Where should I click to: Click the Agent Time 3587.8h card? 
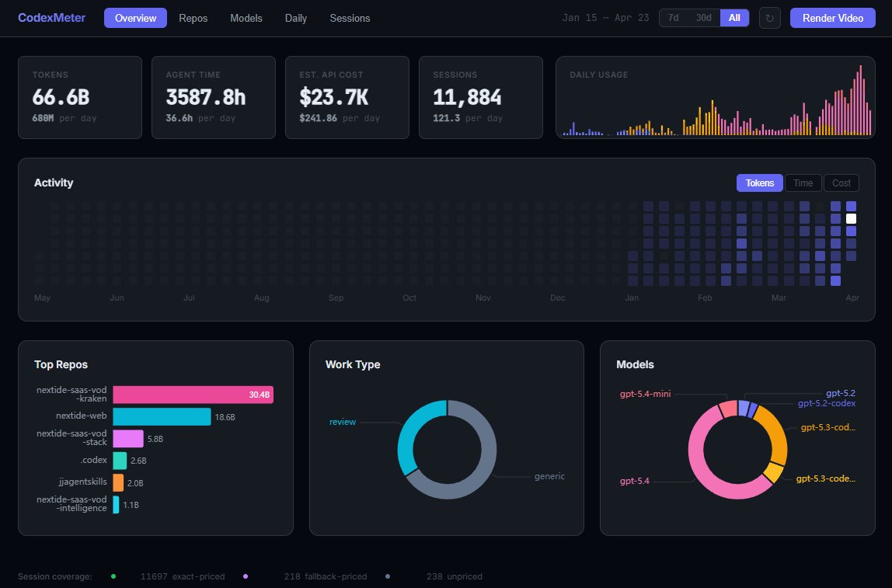coord(214,97)
